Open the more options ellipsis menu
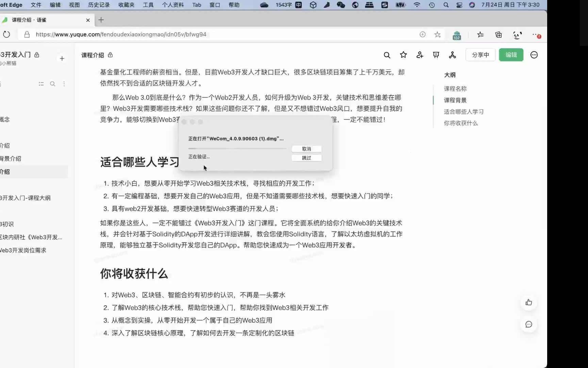Screen dimensions: 588x368 pos(534,55)
